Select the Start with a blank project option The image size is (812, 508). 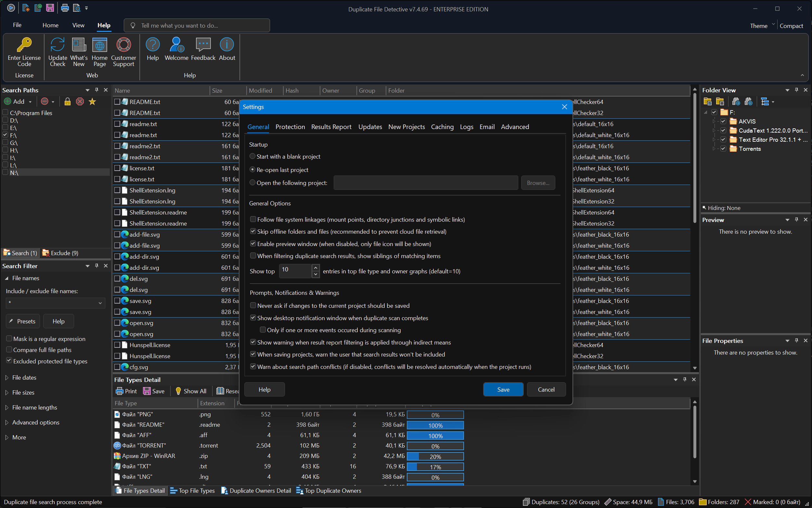point(252,156)
